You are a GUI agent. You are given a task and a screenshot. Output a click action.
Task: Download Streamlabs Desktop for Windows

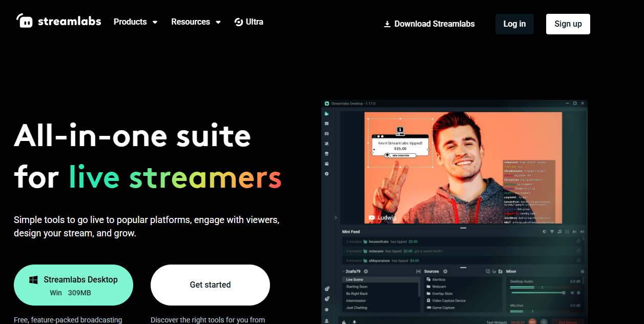coord(73,285)
